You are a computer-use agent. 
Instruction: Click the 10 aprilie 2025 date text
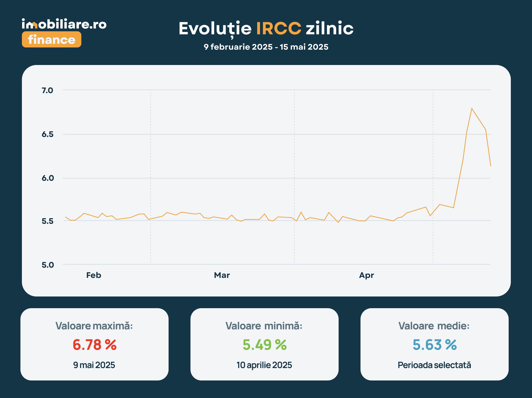tap(264, 365)
